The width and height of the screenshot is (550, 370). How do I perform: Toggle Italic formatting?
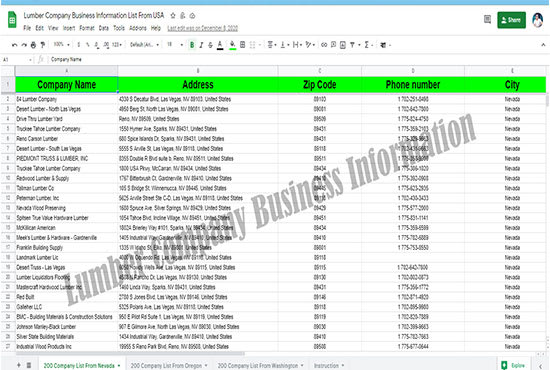[201, 45]
